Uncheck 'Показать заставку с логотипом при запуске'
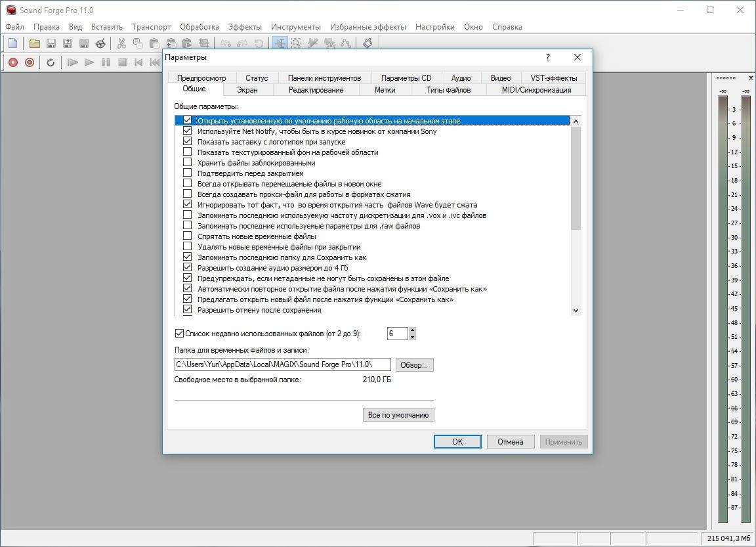 [x=188, y=141]
